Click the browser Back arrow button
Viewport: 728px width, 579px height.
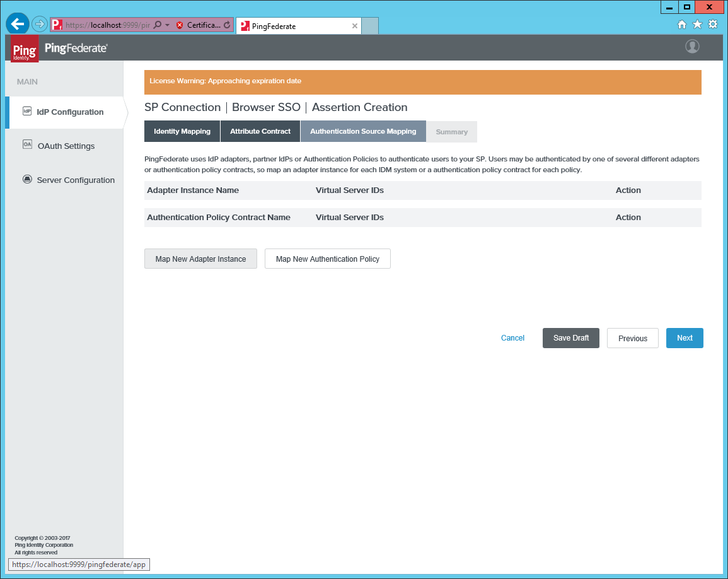(17, 24)
